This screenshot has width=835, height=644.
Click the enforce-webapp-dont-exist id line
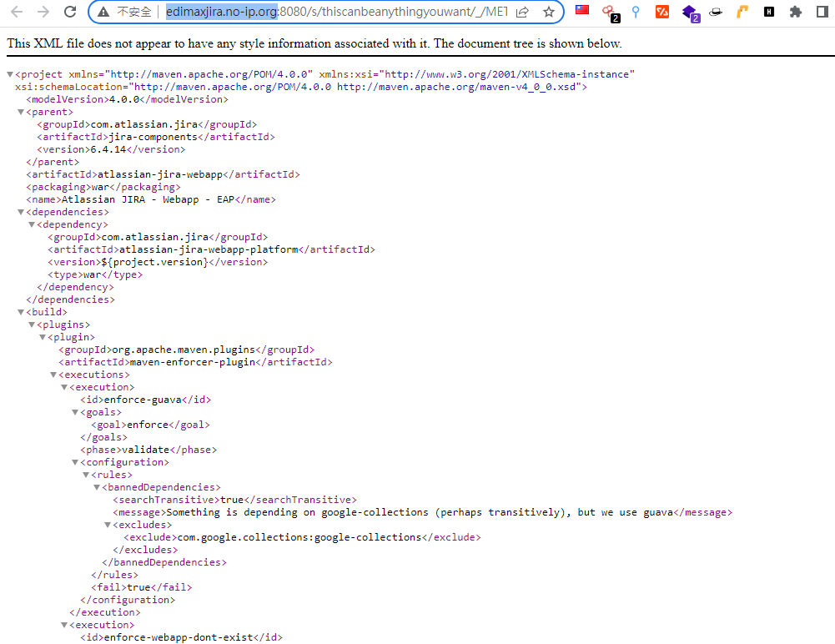pos(182,637)
